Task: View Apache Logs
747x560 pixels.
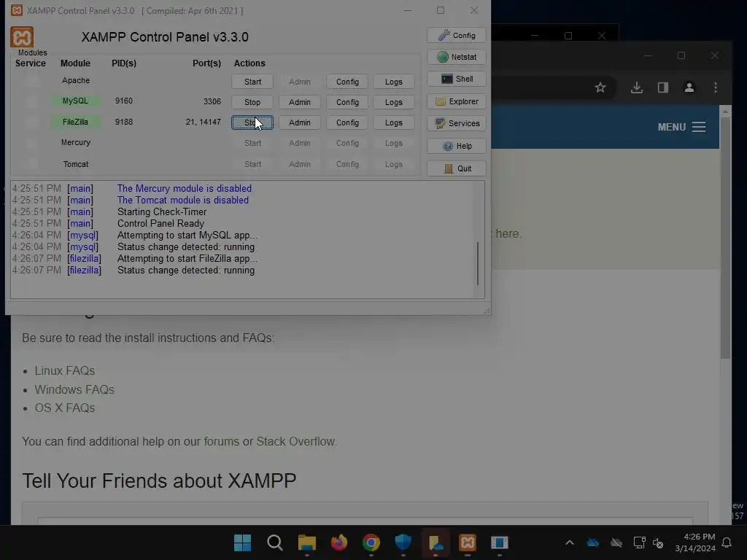Action: [x=393, y=82]
